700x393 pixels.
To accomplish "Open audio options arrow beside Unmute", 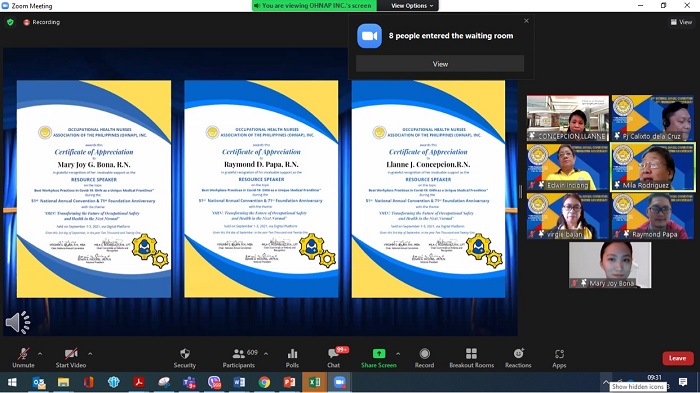I will tap(40, 354).
